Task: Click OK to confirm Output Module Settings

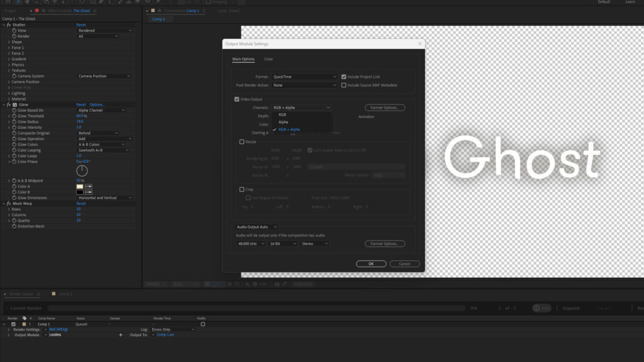Action: [371, 263]
